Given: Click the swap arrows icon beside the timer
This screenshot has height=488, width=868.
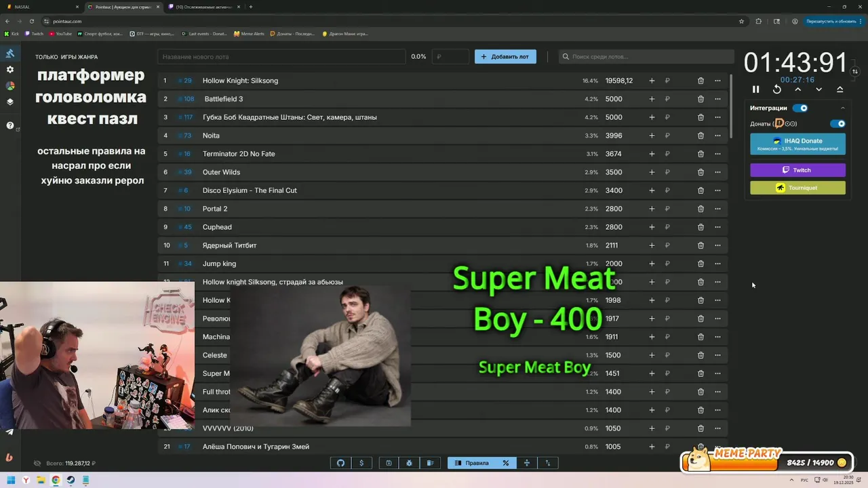Looking at the screenshot, I should (x=855, y=71).
